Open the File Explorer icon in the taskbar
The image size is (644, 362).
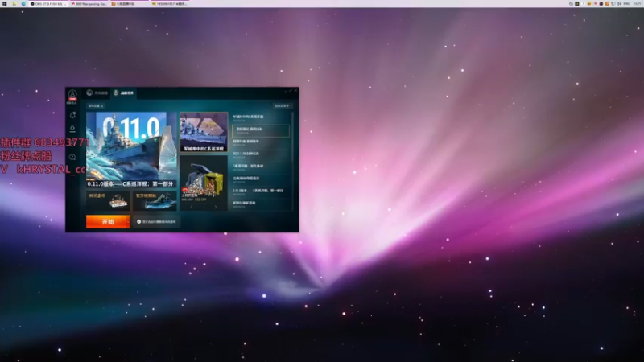14,4
